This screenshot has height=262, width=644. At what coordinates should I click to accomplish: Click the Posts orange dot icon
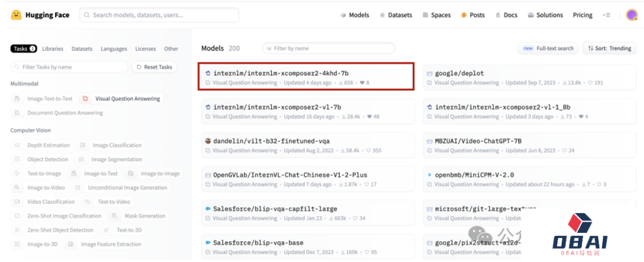463,15
